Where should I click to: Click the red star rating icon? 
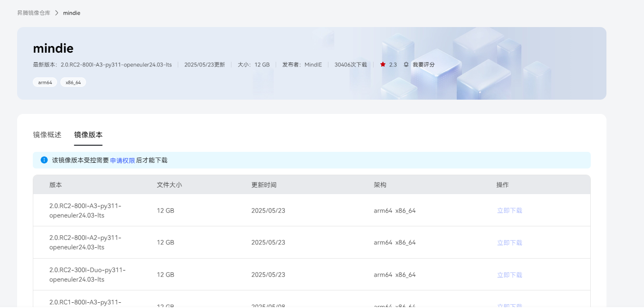(383, 65)
